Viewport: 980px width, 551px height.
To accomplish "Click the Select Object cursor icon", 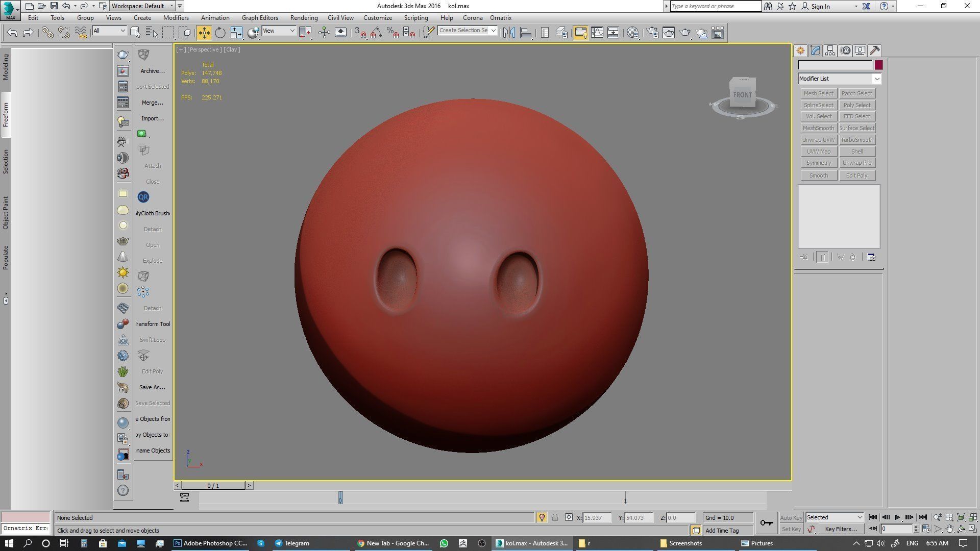I will point(135,33).
